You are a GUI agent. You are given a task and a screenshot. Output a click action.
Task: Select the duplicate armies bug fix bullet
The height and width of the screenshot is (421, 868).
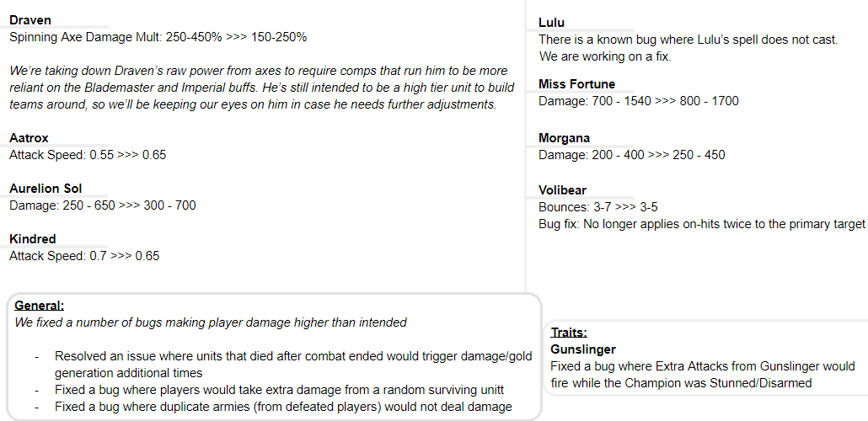click(x=283, y=407)
